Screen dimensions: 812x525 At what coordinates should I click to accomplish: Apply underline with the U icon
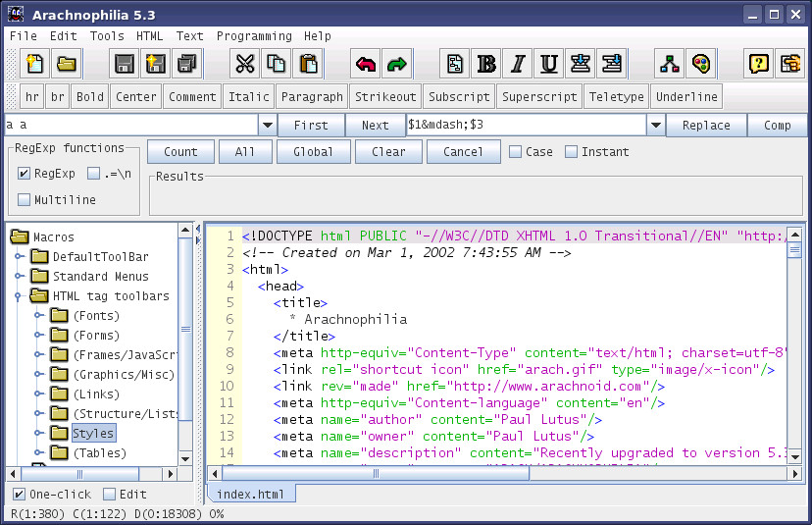[x=549, y=64]
